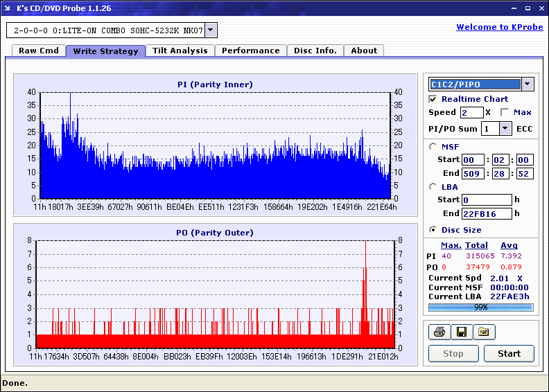Switch to the Tilt Analysis tab
This screenshot has width=549, height=392.
pos(180,51)
